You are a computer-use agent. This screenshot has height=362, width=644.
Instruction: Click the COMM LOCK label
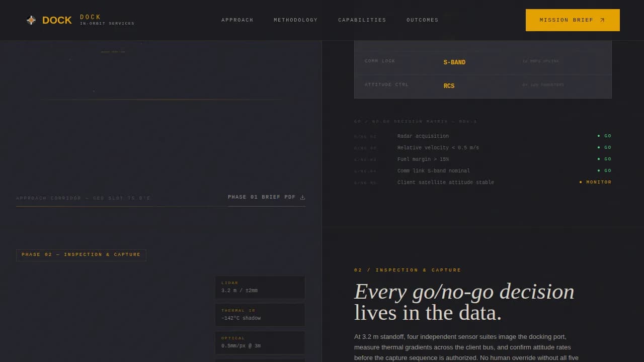(x=380, y=61)
